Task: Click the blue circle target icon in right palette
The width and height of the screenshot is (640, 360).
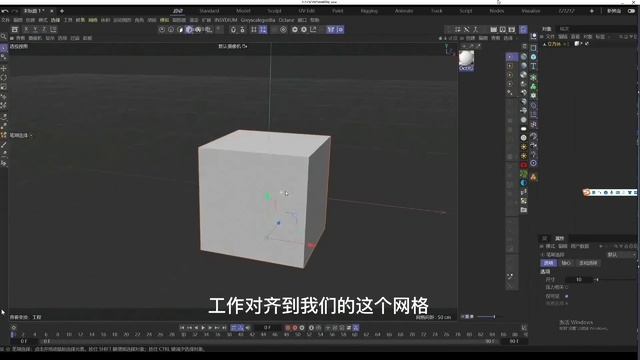Action: tap(533, 163)
